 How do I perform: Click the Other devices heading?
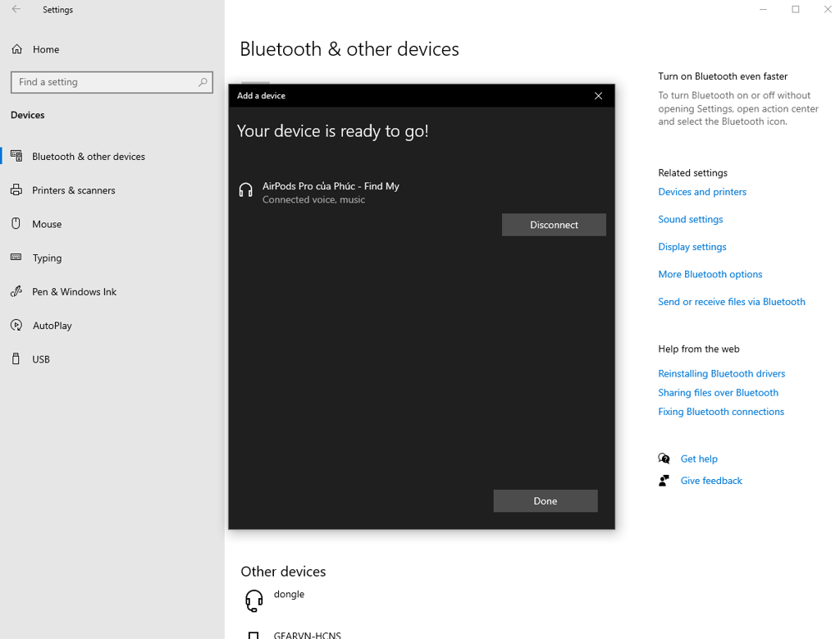pyautogui.click(x=283, y=572)
